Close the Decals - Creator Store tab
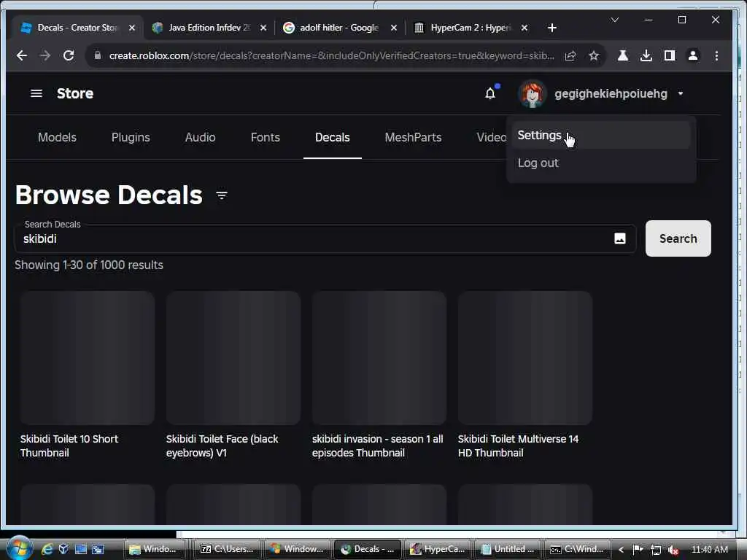The width and height of the screenshot is (747, 560). (132, 28)
